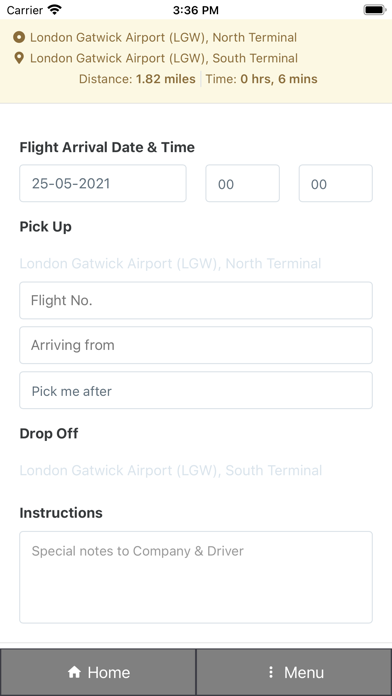Click the Arriving from input field
Viewport: 392px width, 696px height.
[x=196, y=345]
